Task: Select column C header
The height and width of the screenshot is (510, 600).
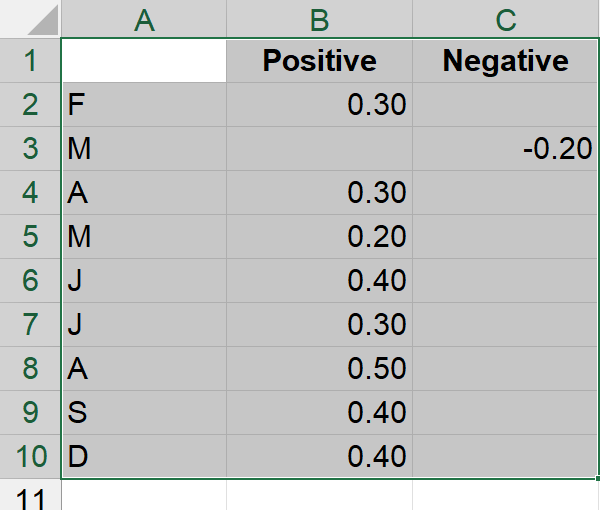Action: tap(505, 19)
